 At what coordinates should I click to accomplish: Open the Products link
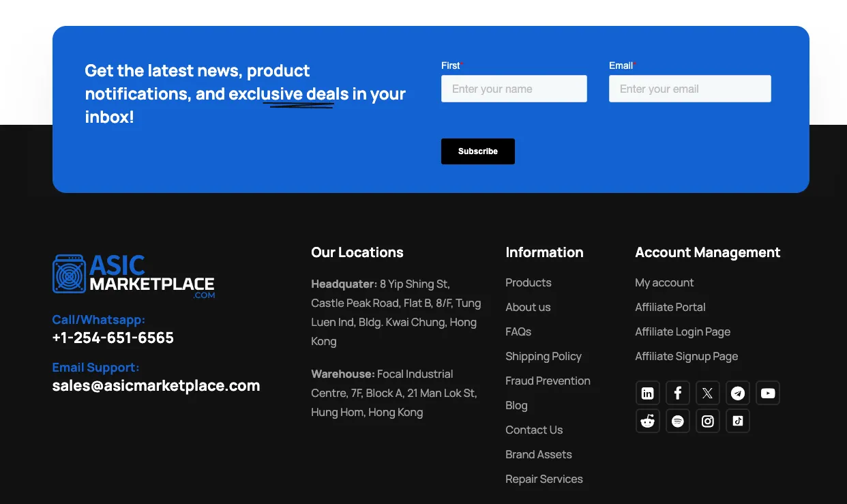pyautogui.click(x=529, y=282)
